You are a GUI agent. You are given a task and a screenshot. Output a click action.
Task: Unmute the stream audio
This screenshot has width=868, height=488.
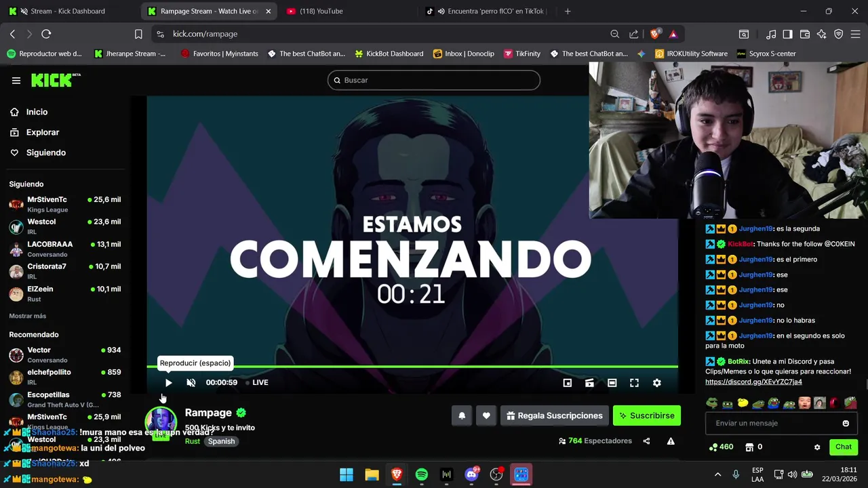[x=191, y=383]
